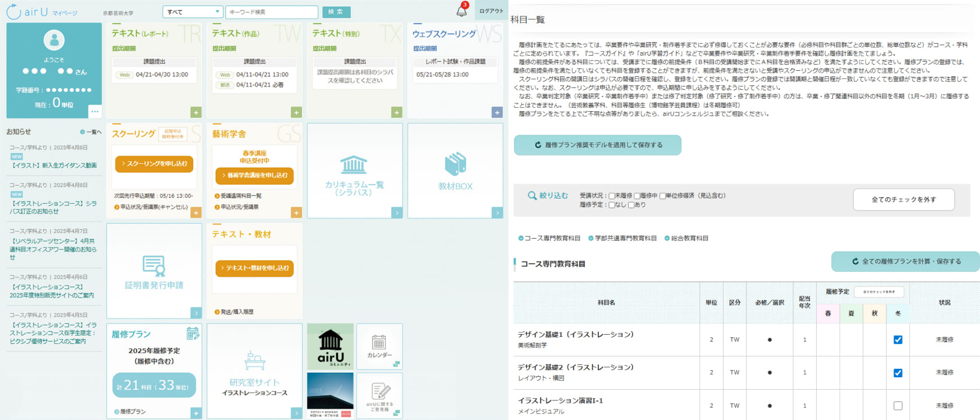Open the すべて search category dropdown
This screenshot has height=420, width=980.
coord(193,12)
